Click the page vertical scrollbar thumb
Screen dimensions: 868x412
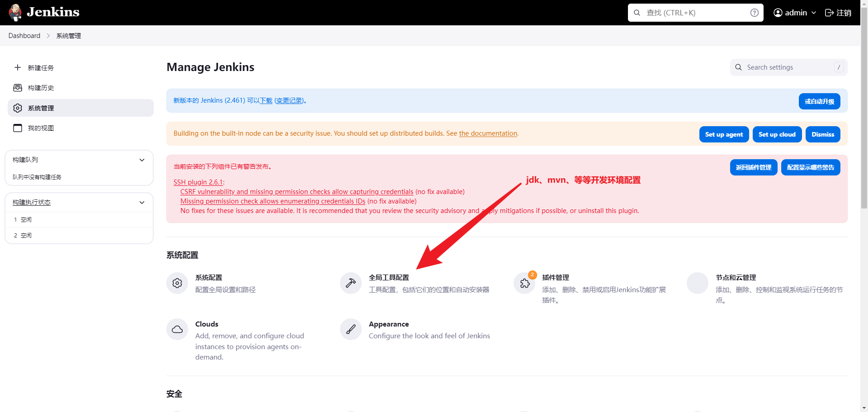pos(864,109)
